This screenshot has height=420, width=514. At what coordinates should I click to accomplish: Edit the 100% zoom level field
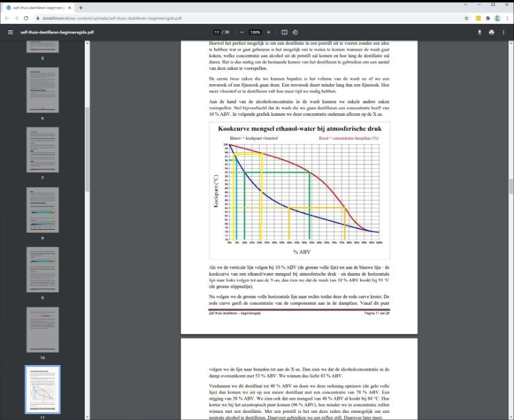(x=255, y=32)
